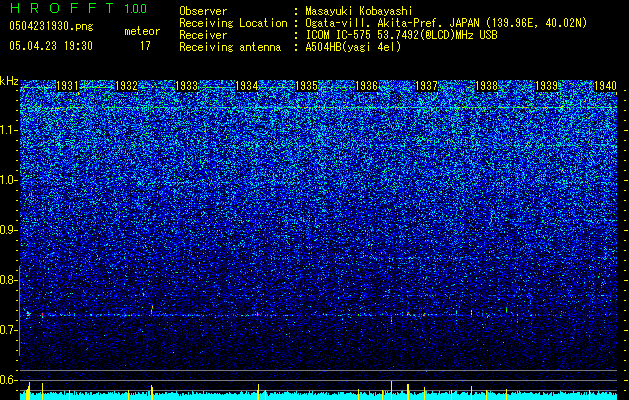Click the Receiving antenna label
629x400 pixels.
(230, 47)
